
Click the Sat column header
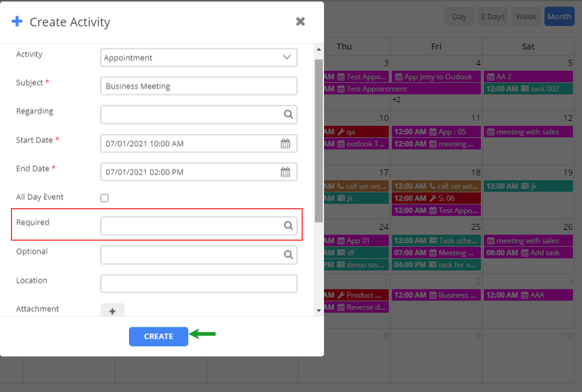[528, 47]
